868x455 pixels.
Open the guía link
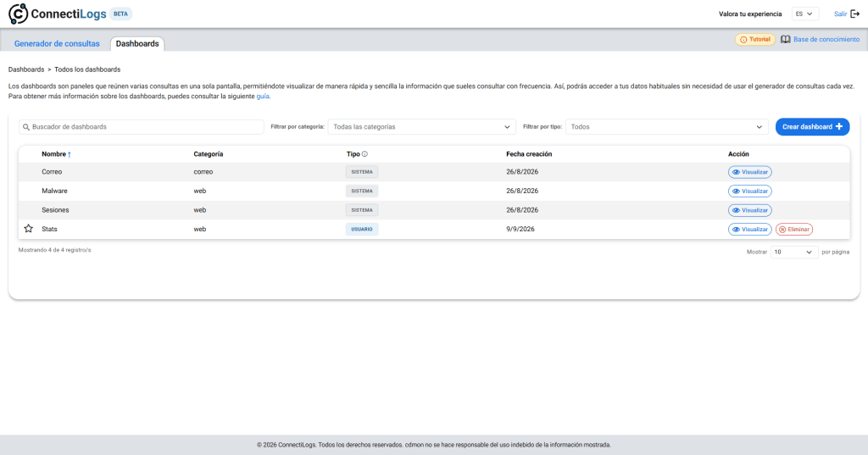pos(263,97)
